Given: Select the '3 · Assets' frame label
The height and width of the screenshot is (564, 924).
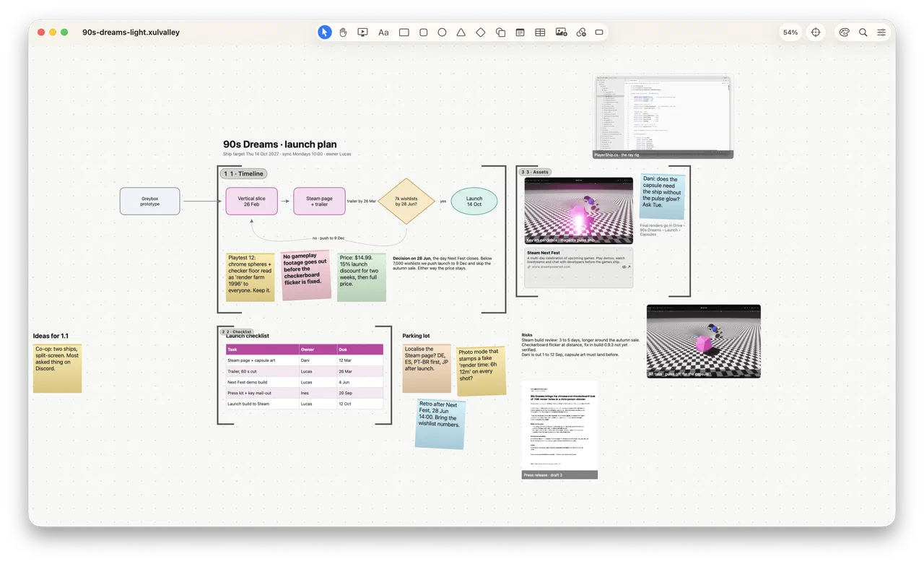Looking at the screenshot, I should pos(535,172).
